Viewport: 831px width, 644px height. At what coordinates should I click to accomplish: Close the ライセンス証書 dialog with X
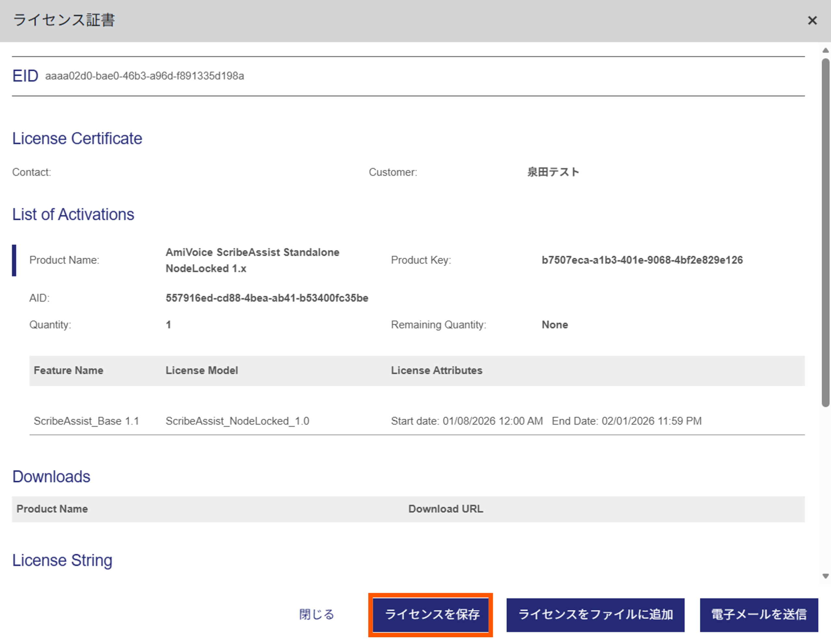(812, 20)
